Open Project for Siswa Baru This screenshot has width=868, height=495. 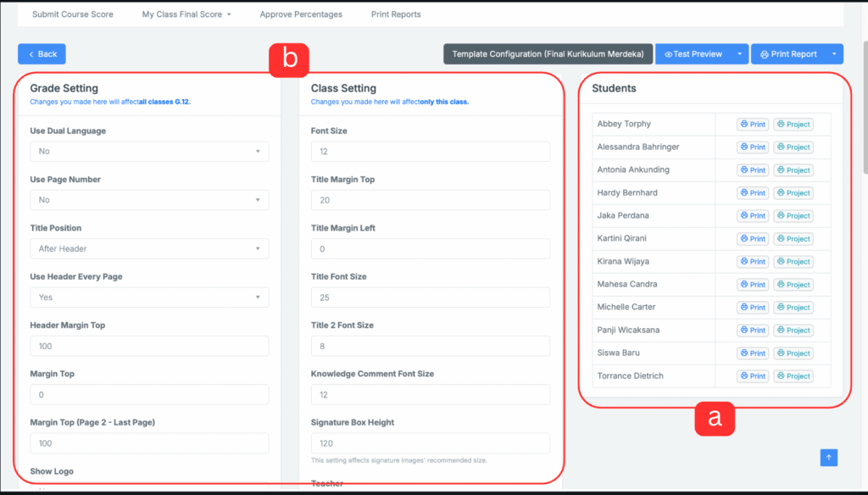tap(793, 353)
